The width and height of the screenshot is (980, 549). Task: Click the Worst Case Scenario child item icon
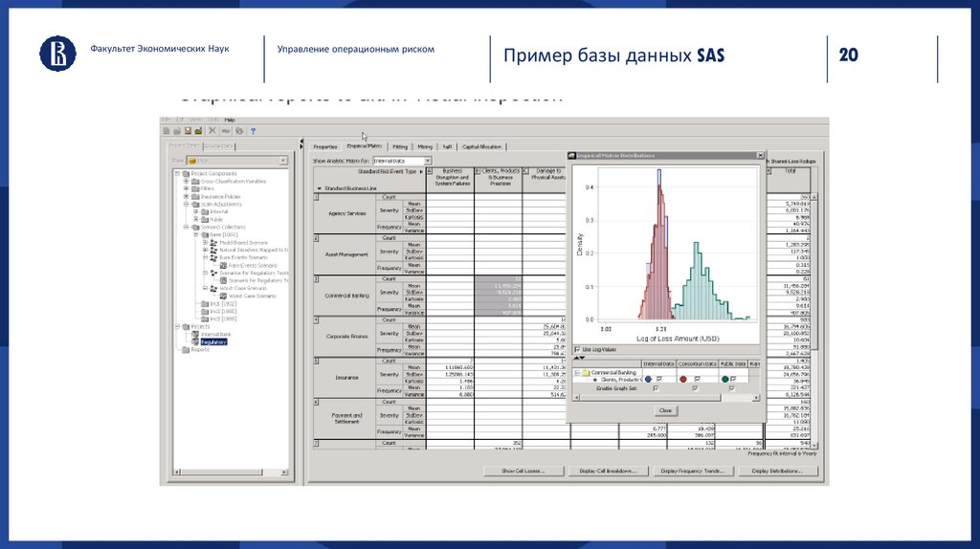click(223, 296)
